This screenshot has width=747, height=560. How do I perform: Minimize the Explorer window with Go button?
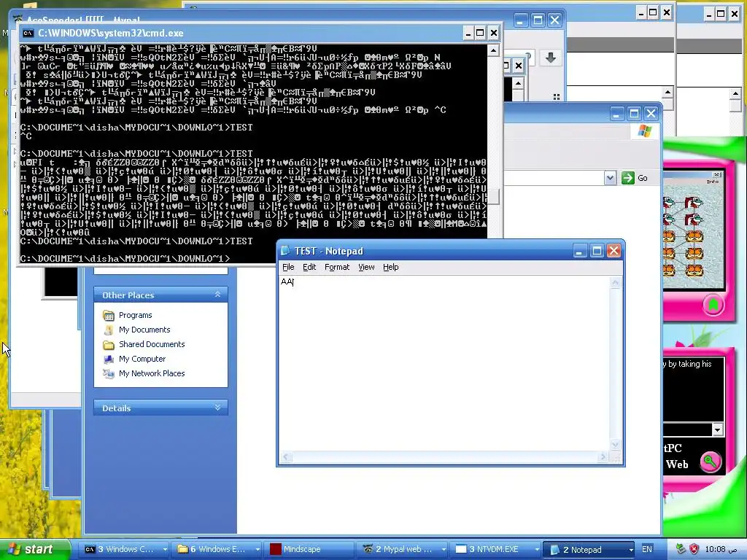pyautogui.click(x=616, y=113)
